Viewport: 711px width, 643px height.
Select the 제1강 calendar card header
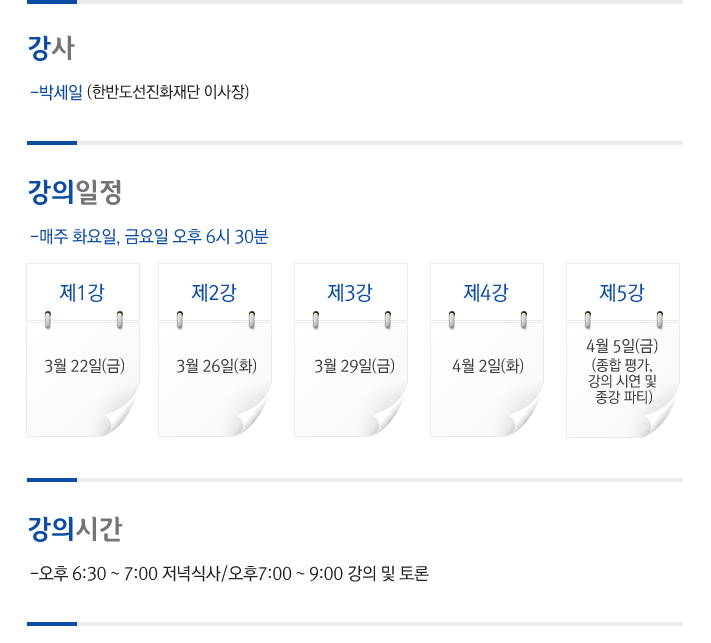[83, 292]
